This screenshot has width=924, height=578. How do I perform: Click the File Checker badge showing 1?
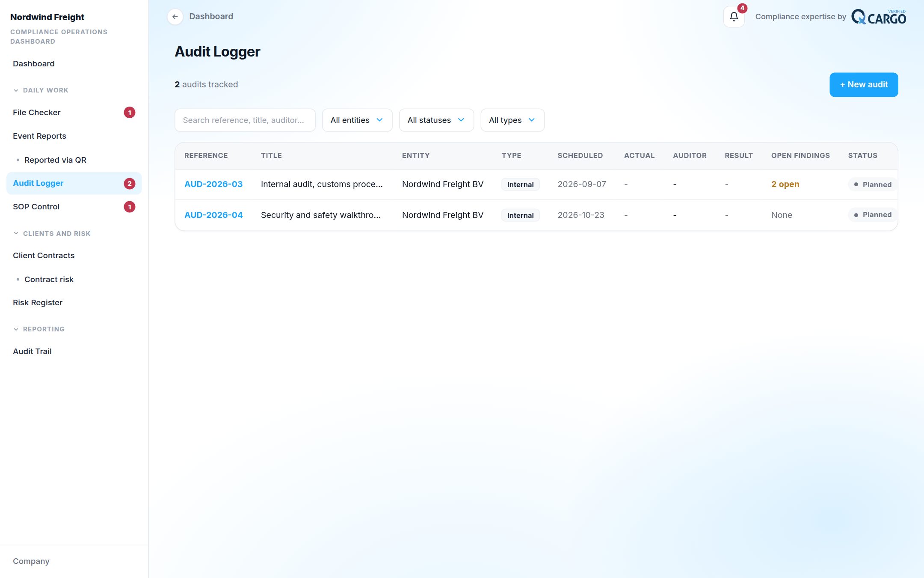point(130,113)
